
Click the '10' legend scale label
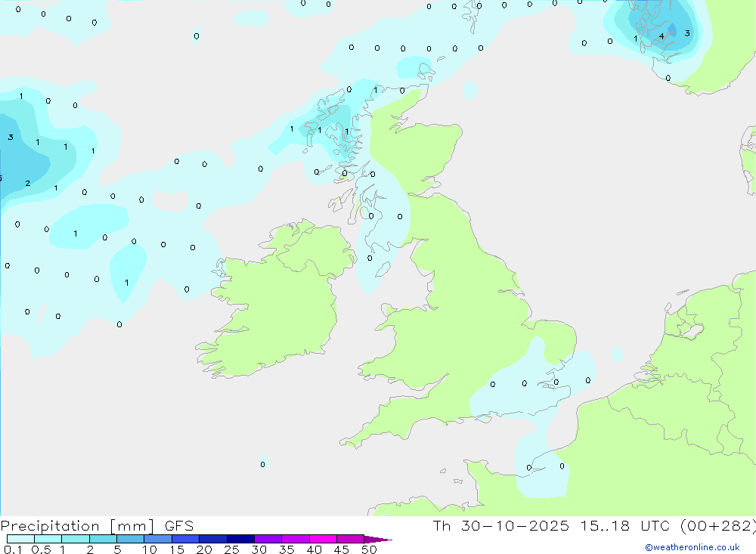pyautogui.click(x=150, y=549)
